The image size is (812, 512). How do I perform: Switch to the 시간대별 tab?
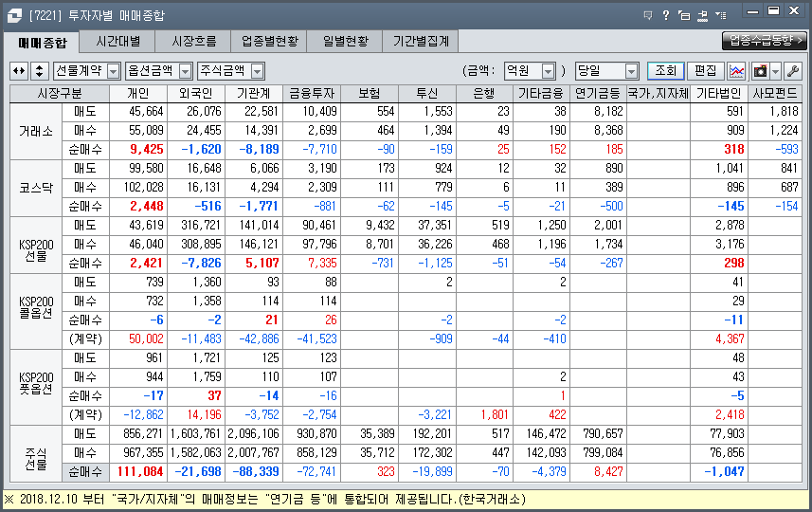click(118, 41)
